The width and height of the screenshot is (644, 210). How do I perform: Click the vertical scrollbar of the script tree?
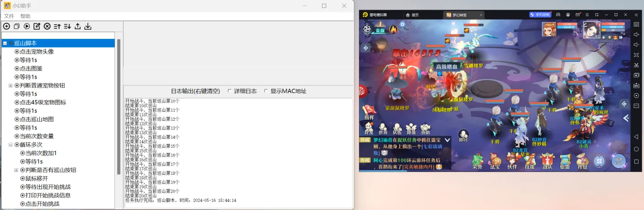(x=119, y=106)
